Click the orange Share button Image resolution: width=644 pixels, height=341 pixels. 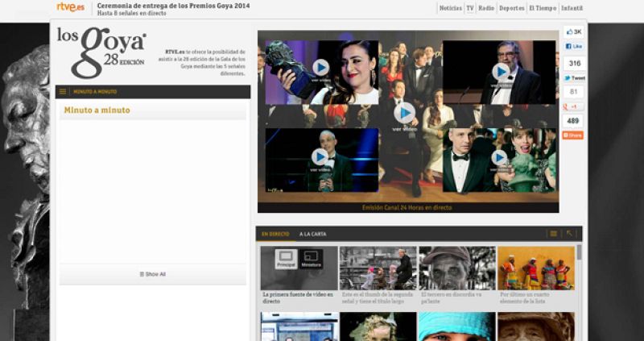click(573, 135)
